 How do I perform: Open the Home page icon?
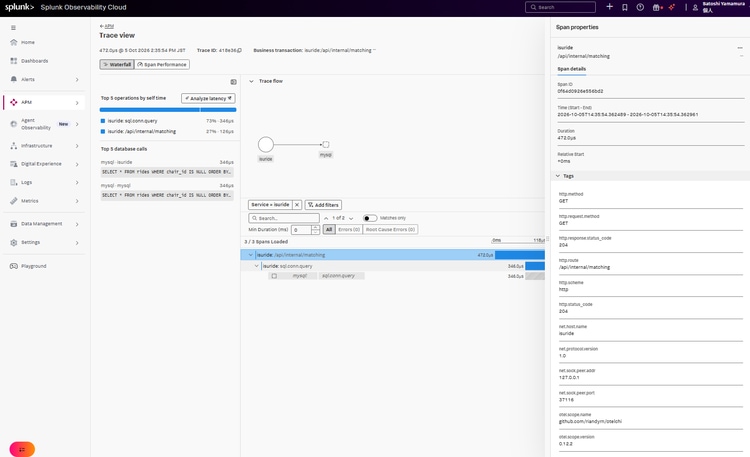pyautogui.click(x=13, y=42)
